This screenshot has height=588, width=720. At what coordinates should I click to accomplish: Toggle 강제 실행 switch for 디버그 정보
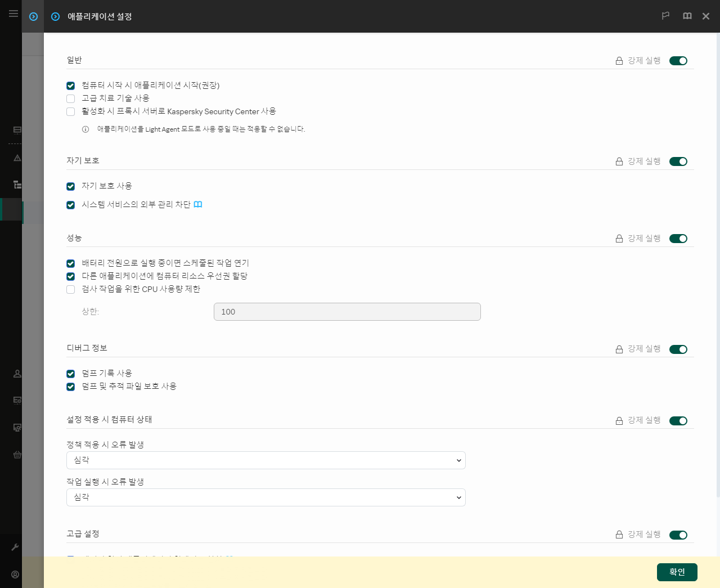(x=678, y=349)
